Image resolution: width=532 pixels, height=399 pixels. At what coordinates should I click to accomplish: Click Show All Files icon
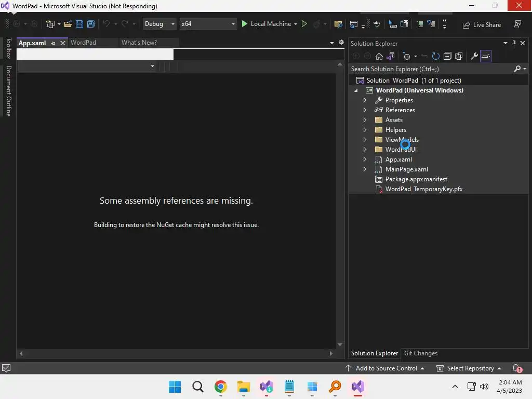click(459, 56)
